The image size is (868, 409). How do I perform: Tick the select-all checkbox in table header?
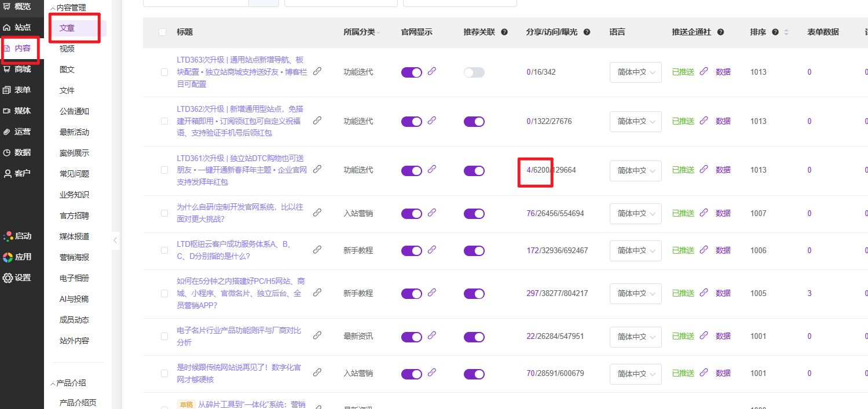[162, 32]
